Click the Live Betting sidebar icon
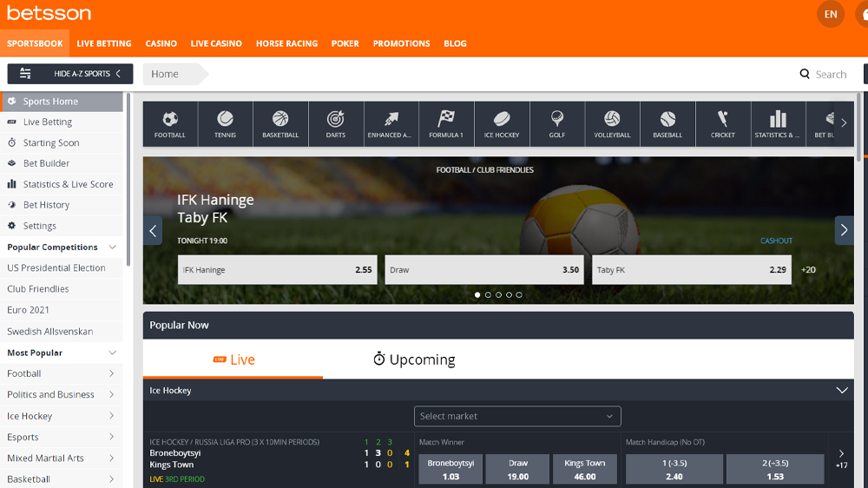The height and width of the screenshot is (488, 868). 11,122
